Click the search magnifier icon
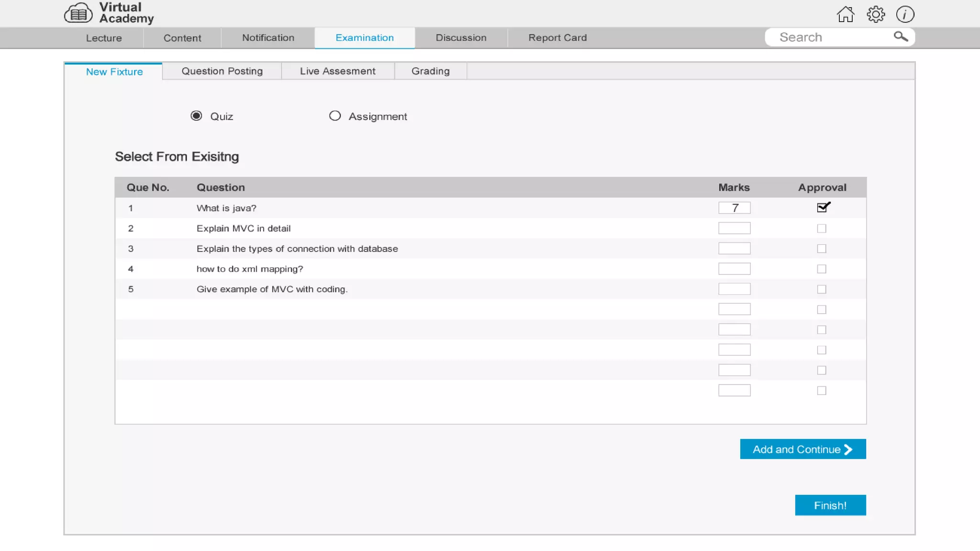Image resolution: width=980 pixels, height=551 pixels. (x=900, y=37)
